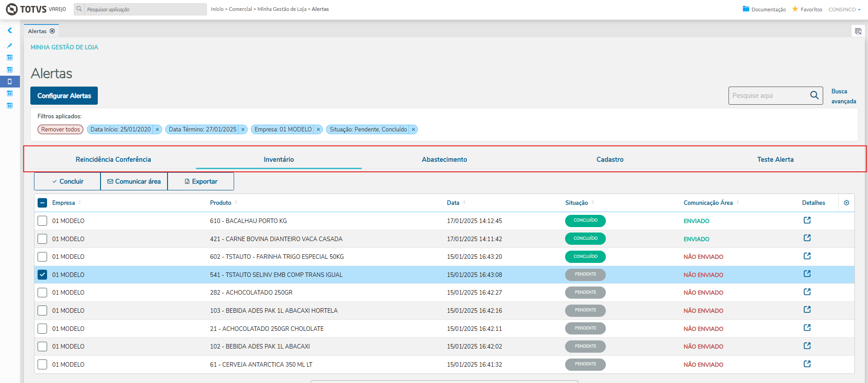Remove the 'Data Início: 25/01/2020' filter chip

click(157, 130)
